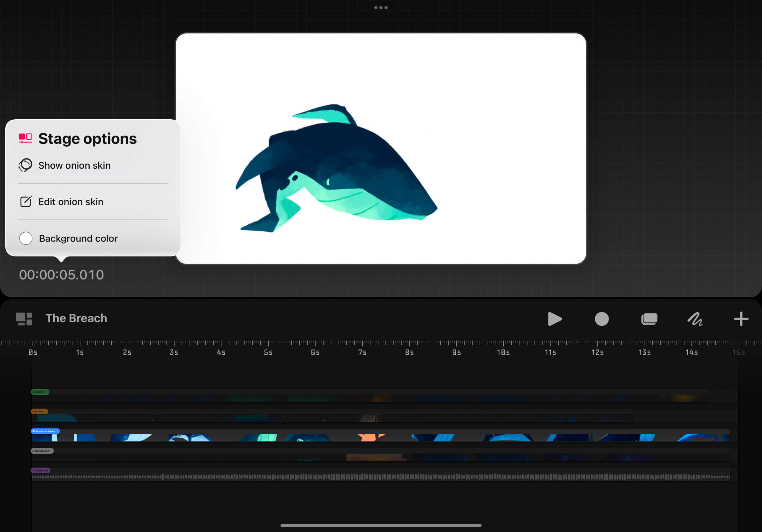The image size is (762, 532).
Task: Click the 00:00:05.010 timecode display
Action: click(61, 275)
